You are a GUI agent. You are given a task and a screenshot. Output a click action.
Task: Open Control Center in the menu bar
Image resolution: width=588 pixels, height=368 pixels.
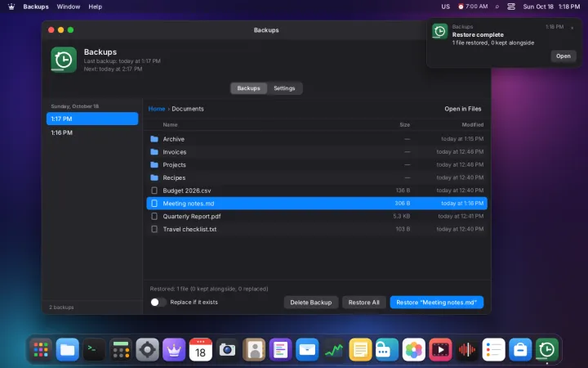[511, 7]
